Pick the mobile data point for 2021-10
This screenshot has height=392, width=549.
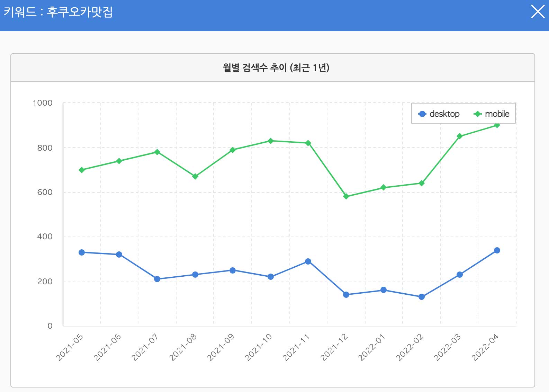271,141
